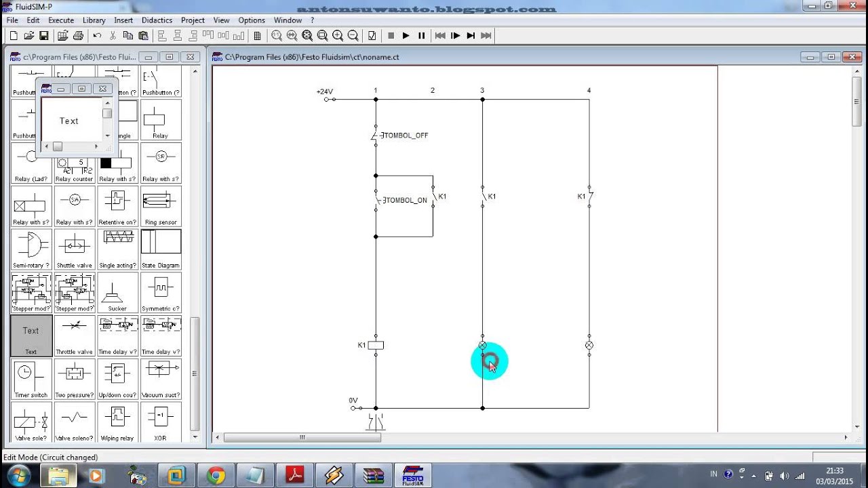Zoom in with plus magnifier

point(338,35)
